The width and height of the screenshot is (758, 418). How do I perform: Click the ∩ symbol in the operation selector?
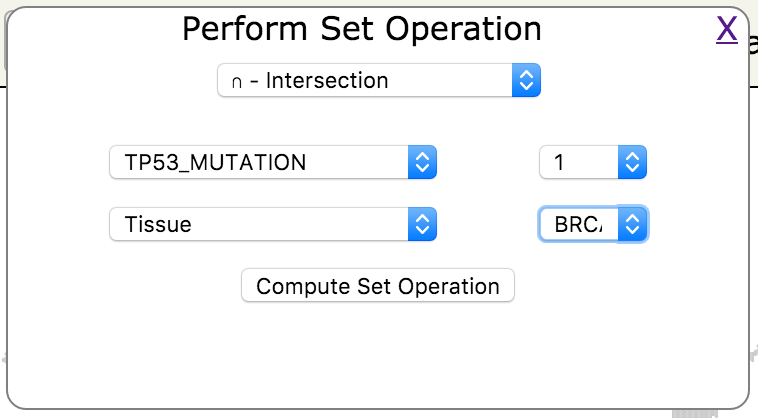[236, 81]
